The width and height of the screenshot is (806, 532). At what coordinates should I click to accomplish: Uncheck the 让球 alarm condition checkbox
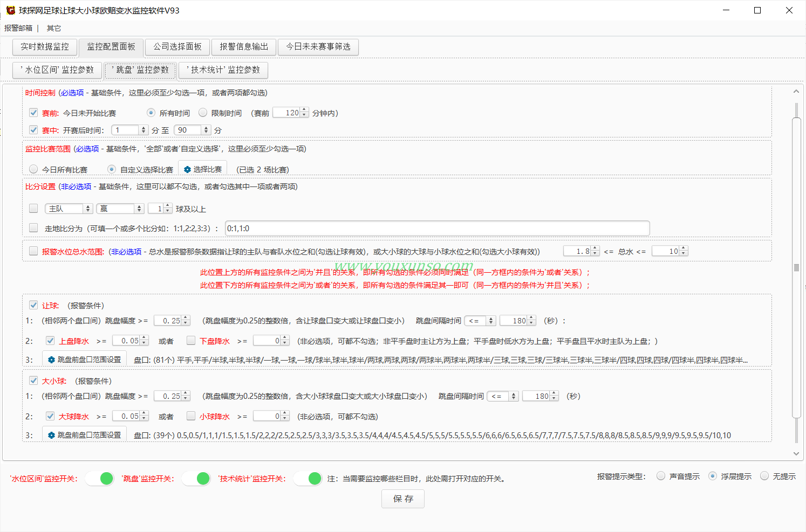33,305
